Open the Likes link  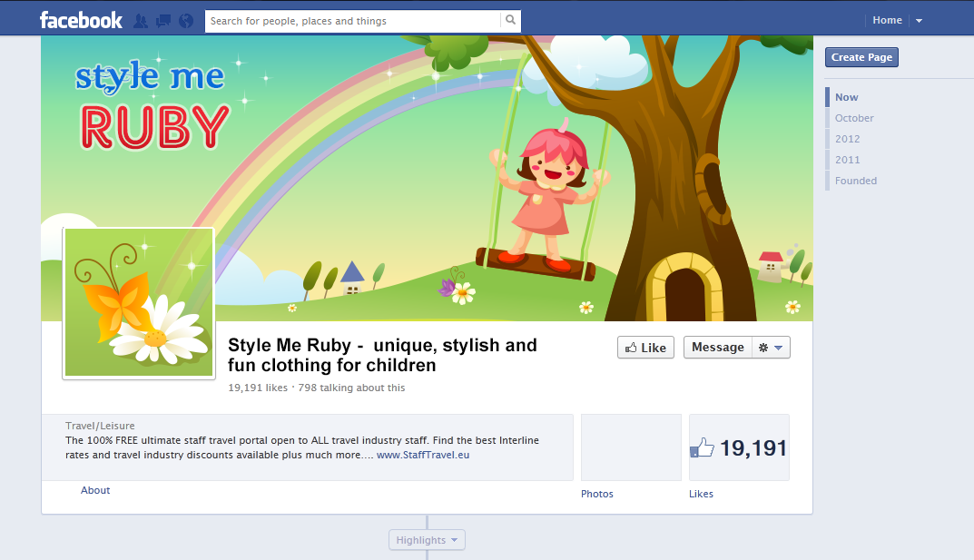(x=701, y=494)
